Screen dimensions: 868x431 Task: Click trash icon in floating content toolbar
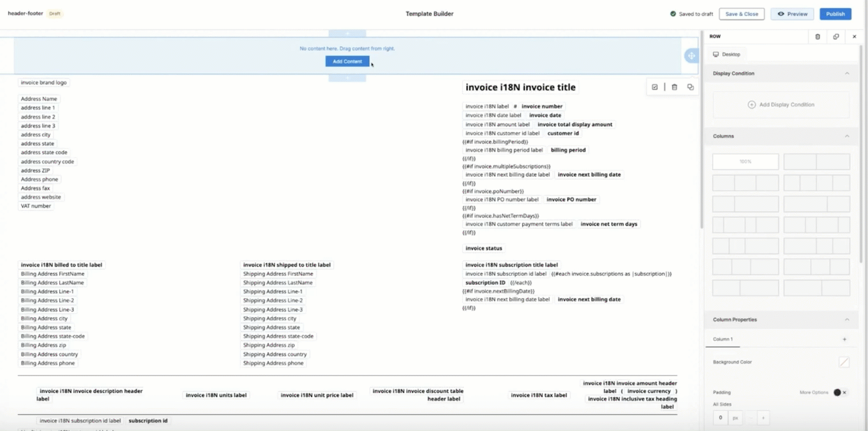[674, 87]
